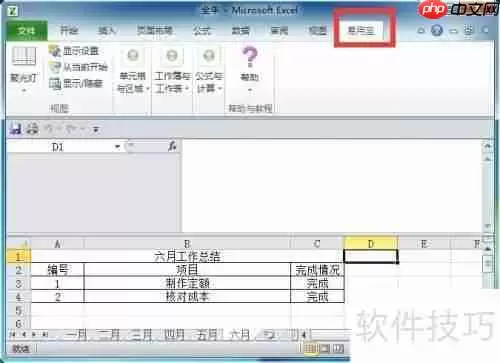Click the title cell 六月工作总结
Screen dimensions: 500x363
(187, 256)
